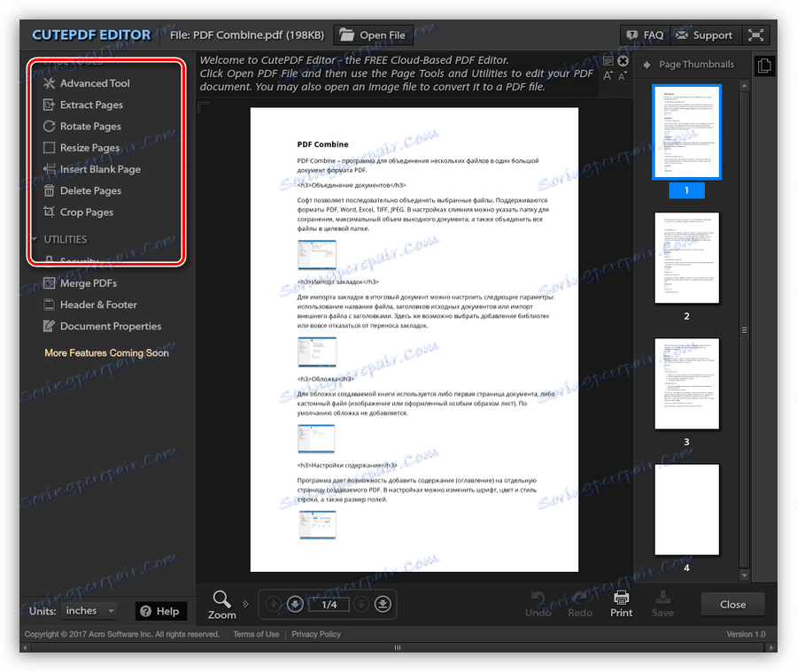
Task: Open Terms of Use link
Action: (x=256, y=635)
